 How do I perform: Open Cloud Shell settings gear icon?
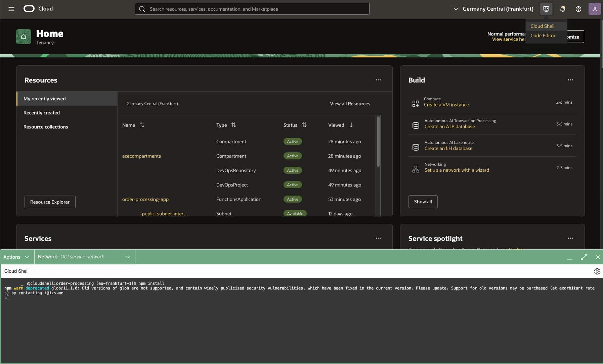point(597,271)
